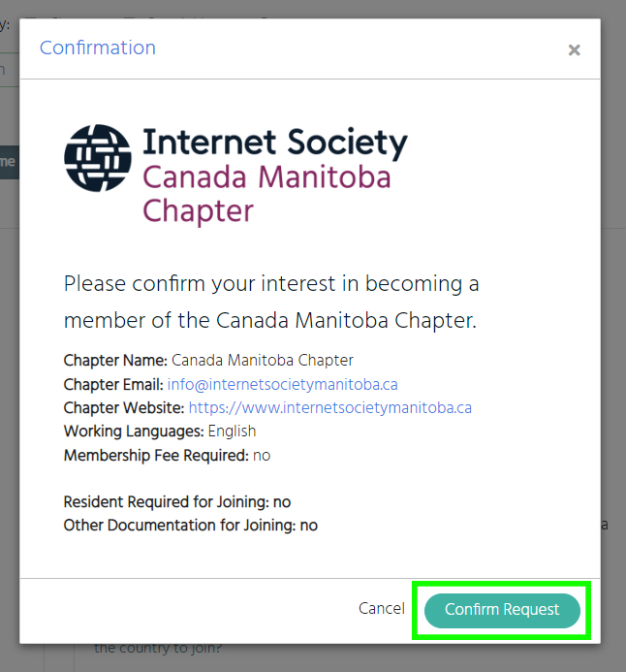The width and height of the screenshot is (626, 672).
Task: Click the "Canada Manitoba" magenta logo text
Action: (266, 176)
